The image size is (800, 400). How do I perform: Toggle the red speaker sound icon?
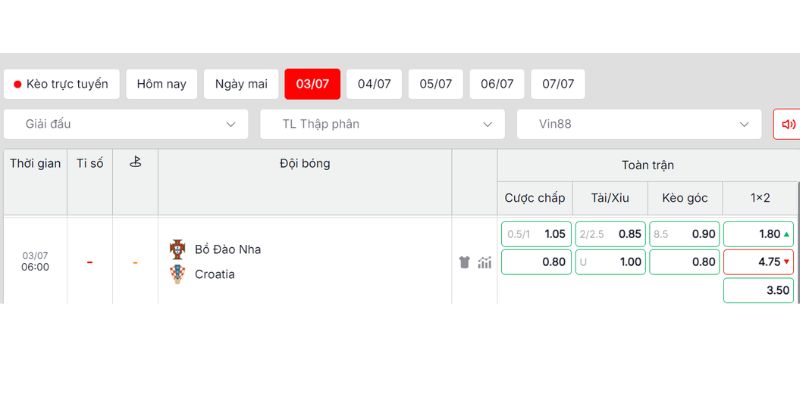tap(788, 124)
